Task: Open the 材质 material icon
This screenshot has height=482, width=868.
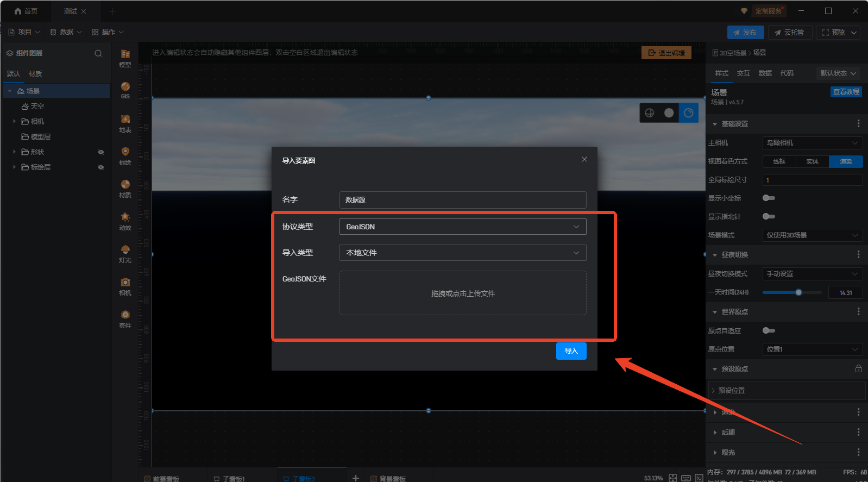Action: click(x=125, y=187)
